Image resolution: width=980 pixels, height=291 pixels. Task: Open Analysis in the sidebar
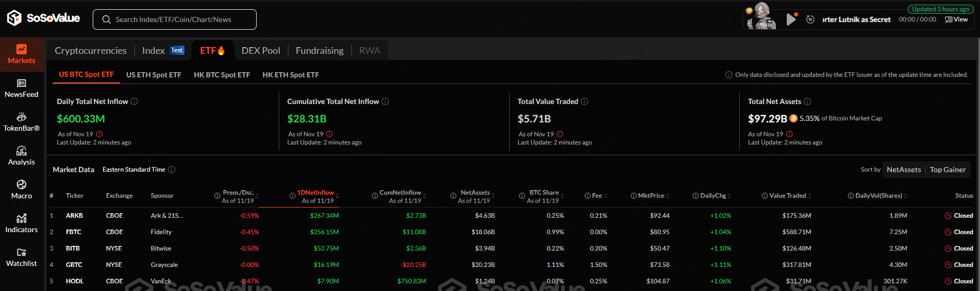coord(22,156)
